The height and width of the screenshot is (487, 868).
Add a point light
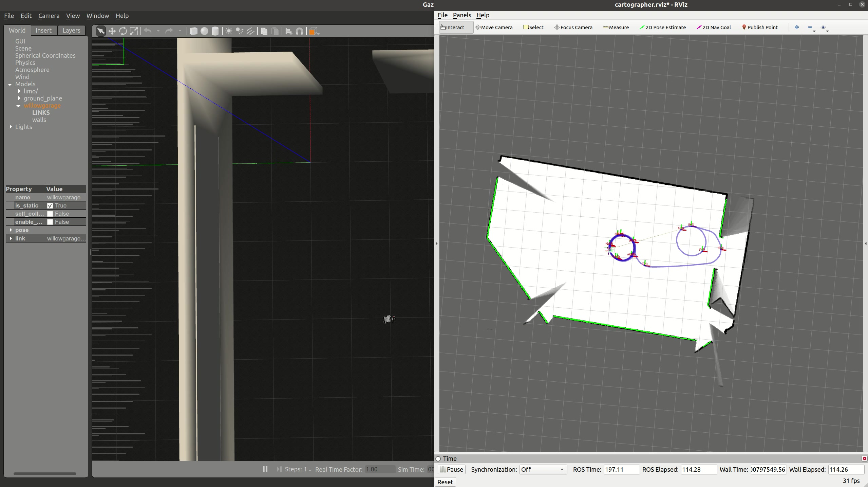pyautogui.click(x=229, y=31)
